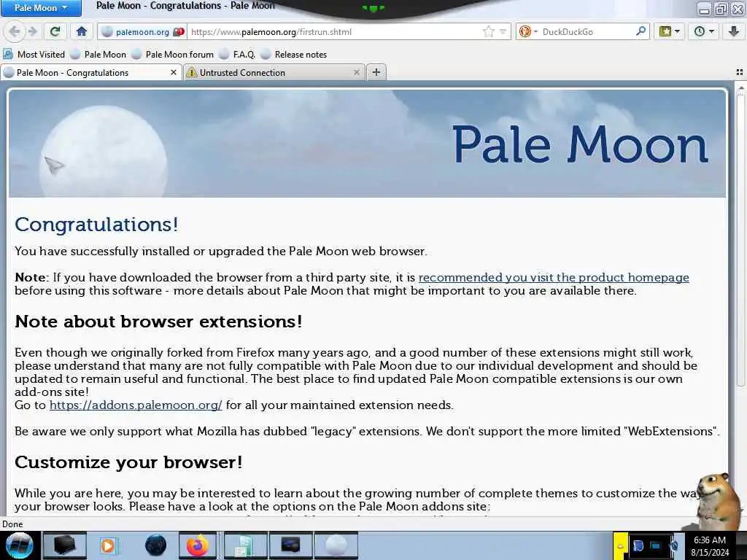Click the vertical scrollbar thumb
Screen dimensions: 747x560
point(740,238)
